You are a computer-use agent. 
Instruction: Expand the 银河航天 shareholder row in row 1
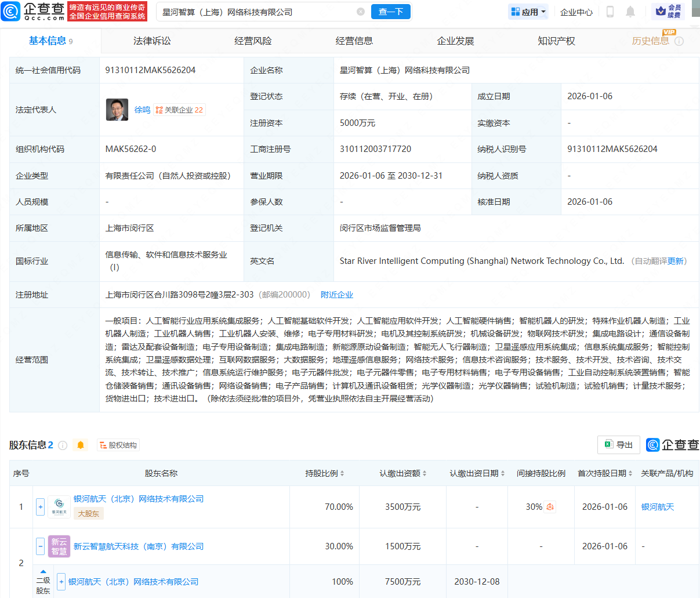pyautogui.click(x=41, y=507)
